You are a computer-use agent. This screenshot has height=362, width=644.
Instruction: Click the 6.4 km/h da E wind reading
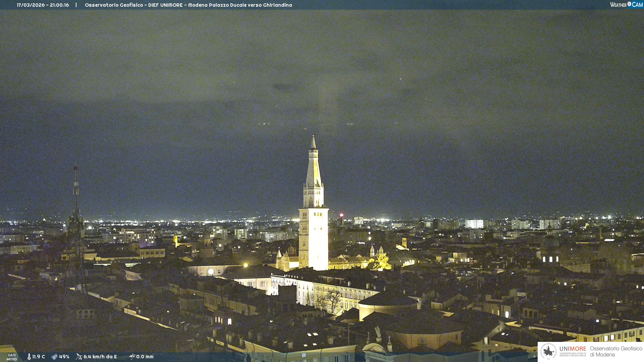click(x=100, y=357)
